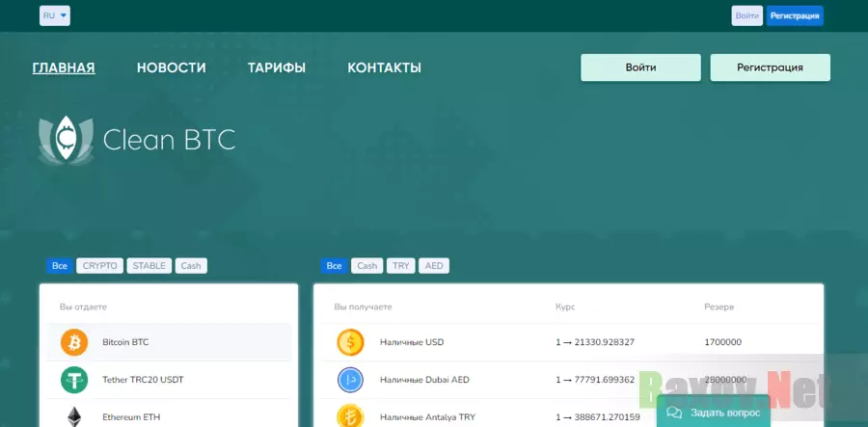The width and height of the screenshot is (868, 427).
Task: Click the Dubai AED currency icon
Action: [x=350, y=380]
